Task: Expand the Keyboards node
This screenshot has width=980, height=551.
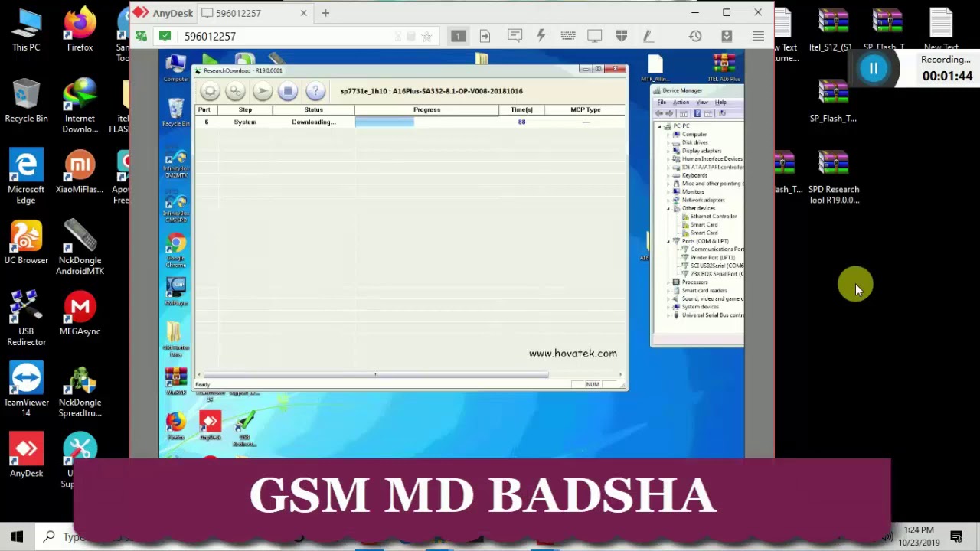Action: [x=668, y=175]
